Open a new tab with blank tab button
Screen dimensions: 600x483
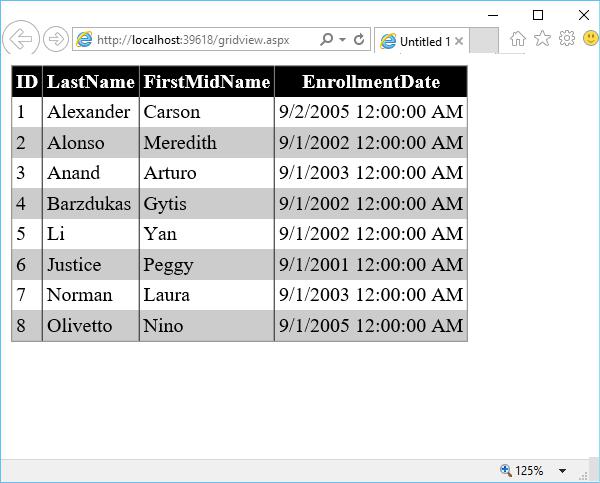(x=483, y=41)
